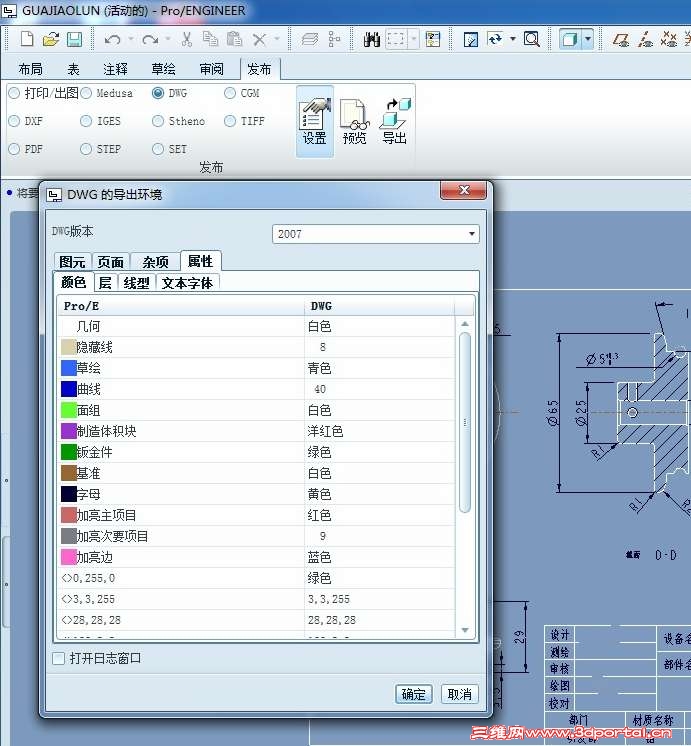Select the Medusa radio button
This screenshot has height=746, width=691.
[86, 93]
